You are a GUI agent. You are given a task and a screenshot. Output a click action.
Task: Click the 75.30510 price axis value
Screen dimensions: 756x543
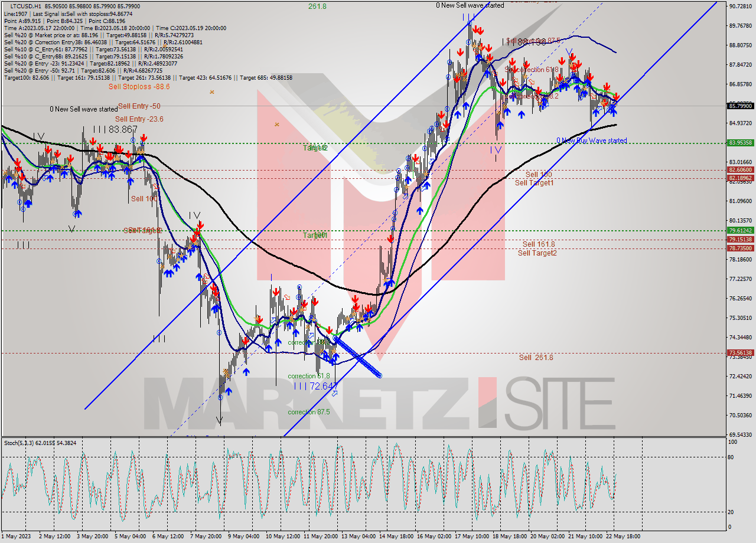pos(741,318)
